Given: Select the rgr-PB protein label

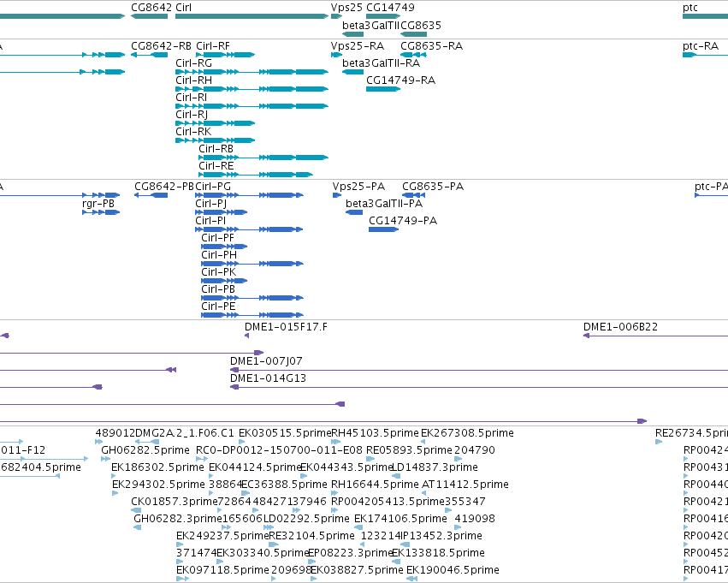Looking at the screenshot, I should click(x=98, y=204).
